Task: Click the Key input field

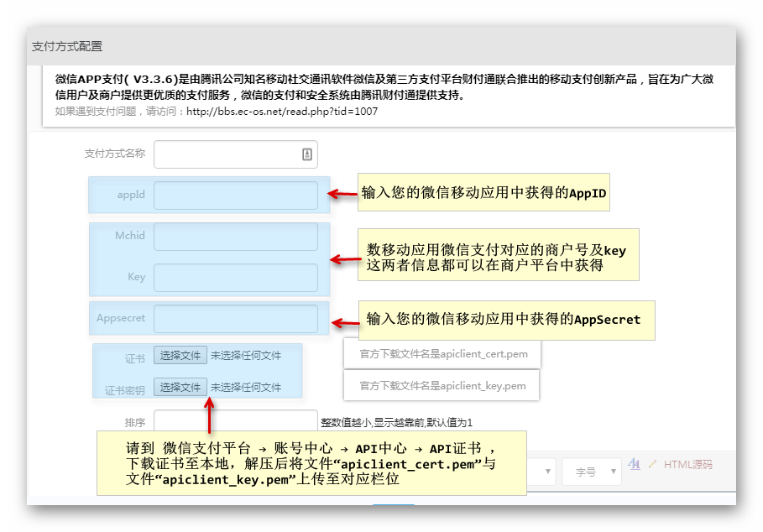Action: [x=236, y=278]
